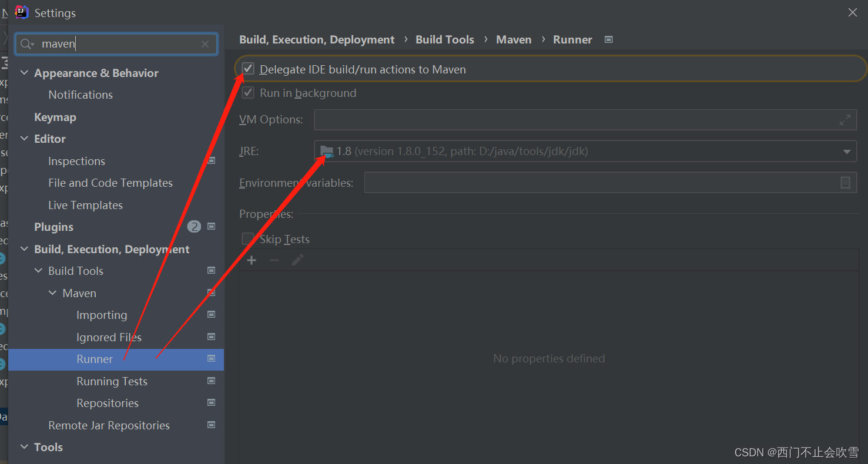The image size is (868, 464).
Task: Collapse the Maven tree node
Action: click(x=53, y=293)
